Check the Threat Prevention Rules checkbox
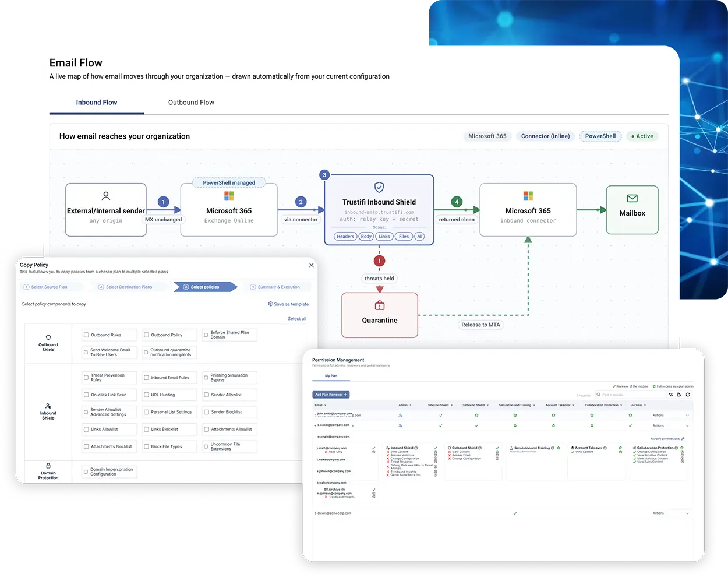Image resolution: width=728 pixels, height=577 pixels. point(86,378)
